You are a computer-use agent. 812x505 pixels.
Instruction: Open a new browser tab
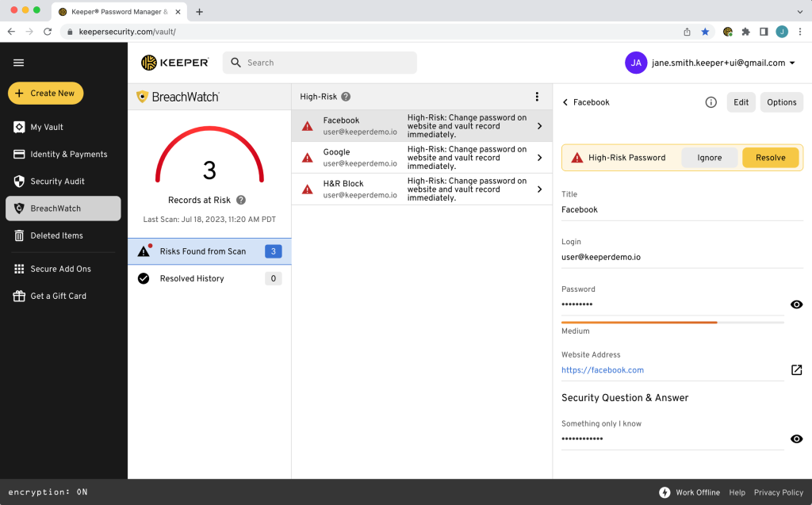click(x=199, y=11)
